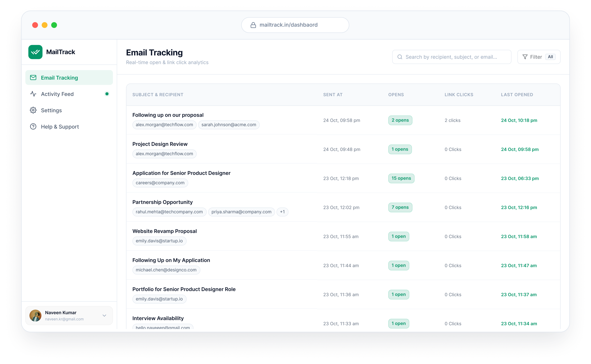591x364 pixels.
Task: Click the Activity Feed pulse icon
Action: tap(33, 94)
